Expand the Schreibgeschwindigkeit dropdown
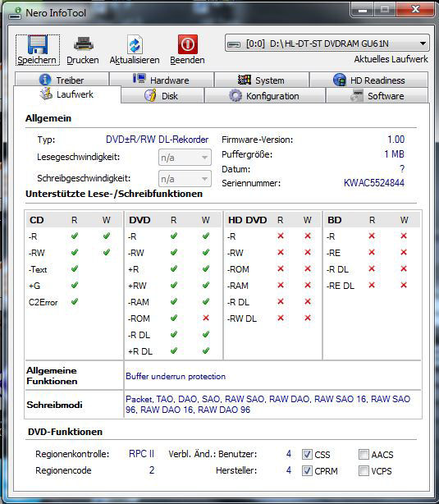Screen dimensions: 439x504 coord(185,179)
